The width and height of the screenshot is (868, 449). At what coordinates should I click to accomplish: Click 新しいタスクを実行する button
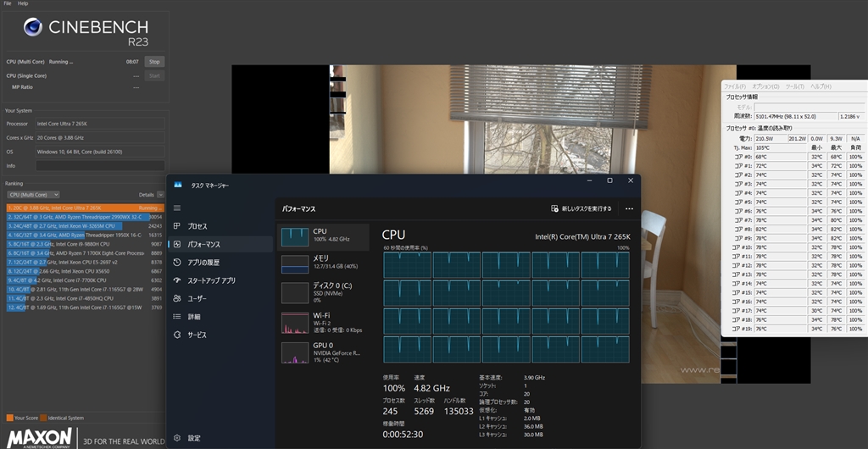coord(581,208)
